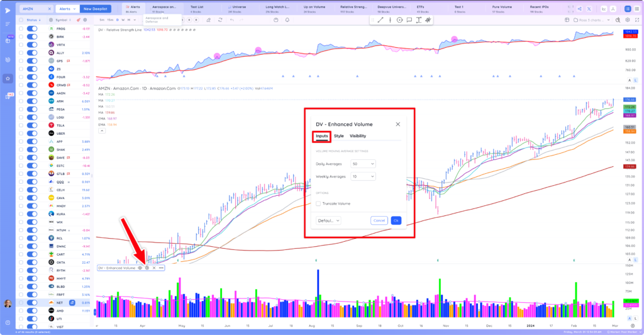Toggle fullscreen chart icon
This screenshot has width=644, height=335.
(637, 20)
